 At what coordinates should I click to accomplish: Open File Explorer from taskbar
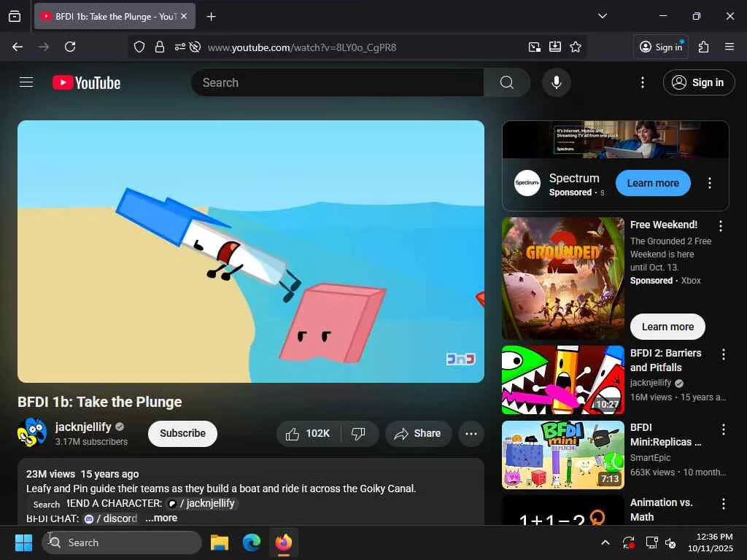point(220,542)
